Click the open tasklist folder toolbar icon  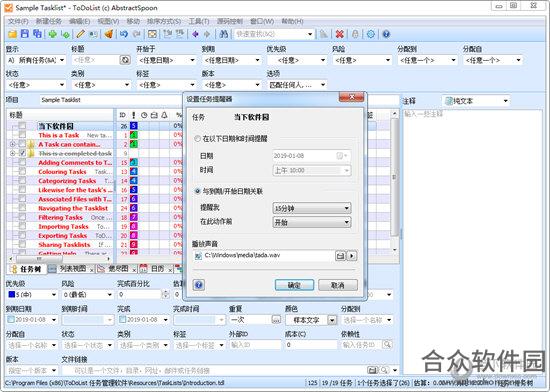(x=13, y=34)
